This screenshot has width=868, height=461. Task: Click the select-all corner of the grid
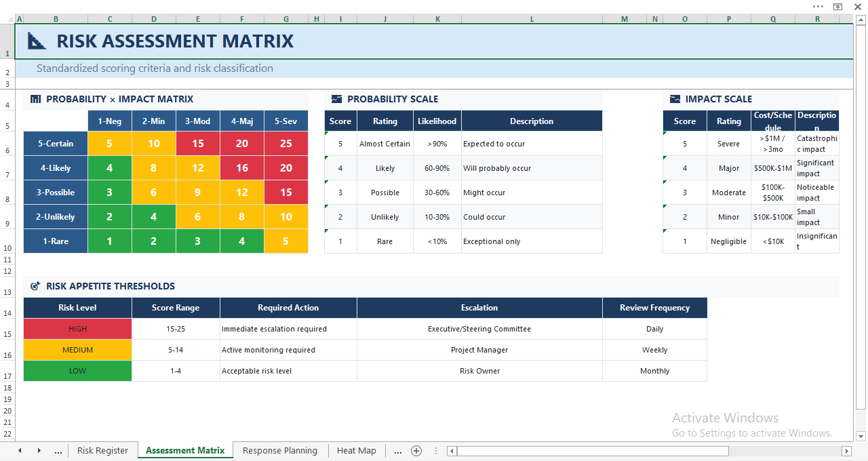coord(7,19)
